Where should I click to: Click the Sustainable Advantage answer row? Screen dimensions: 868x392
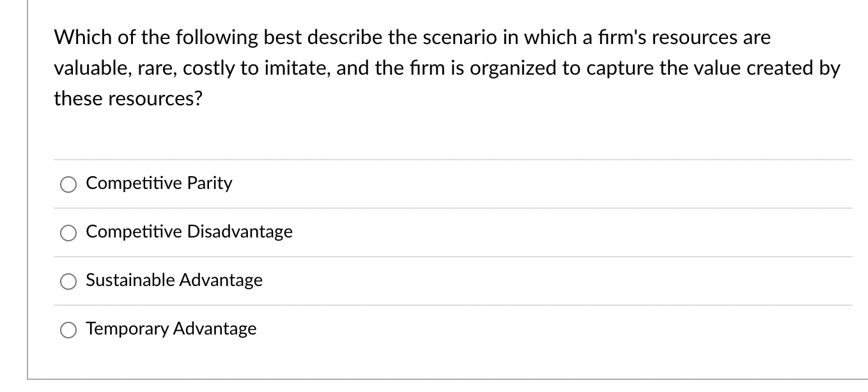tap(384, 280)
